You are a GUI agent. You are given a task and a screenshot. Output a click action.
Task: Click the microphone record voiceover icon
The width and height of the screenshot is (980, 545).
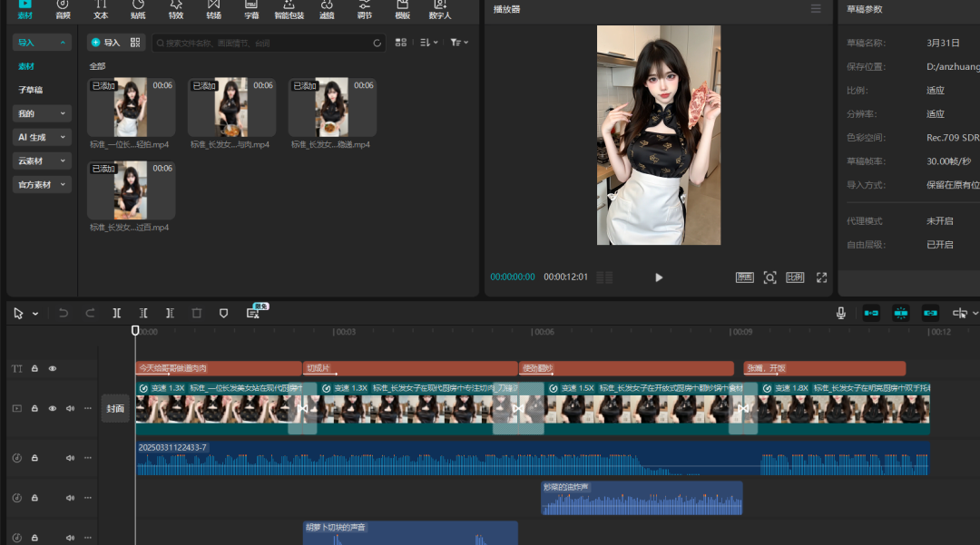pyautogui.click(x=841, y=313)
